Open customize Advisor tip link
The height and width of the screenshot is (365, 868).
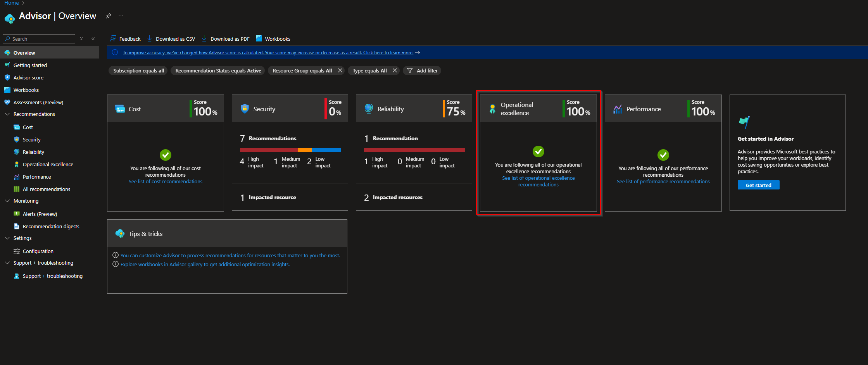230,256
